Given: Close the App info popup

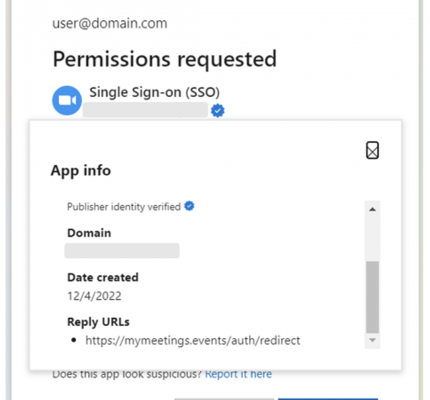Looking at the screenshot, I should click(372, 150).
